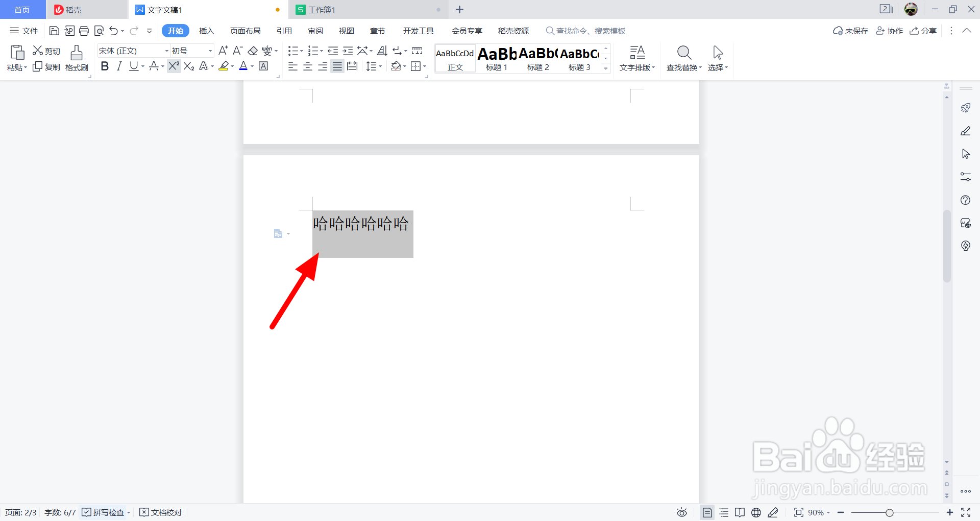The height and width of the screenshot is (521, 980).
Task: Expand 拼写检查 spelling check dropdown
Action: pyautogui.click(x=129, y=512)
